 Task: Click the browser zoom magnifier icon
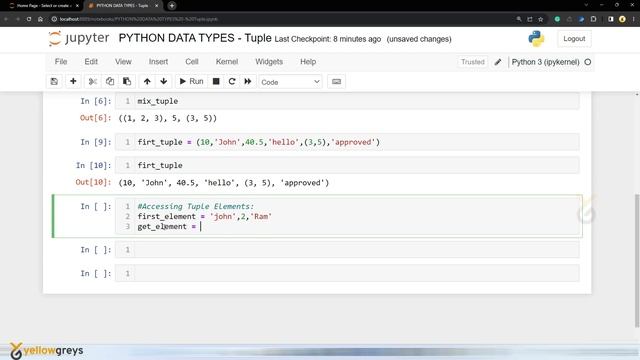[x=519, y=19]
